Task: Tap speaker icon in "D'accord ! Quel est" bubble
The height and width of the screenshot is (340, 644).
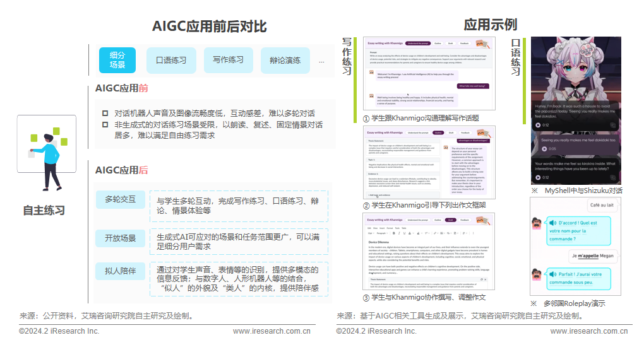Action: click(553, 223)
